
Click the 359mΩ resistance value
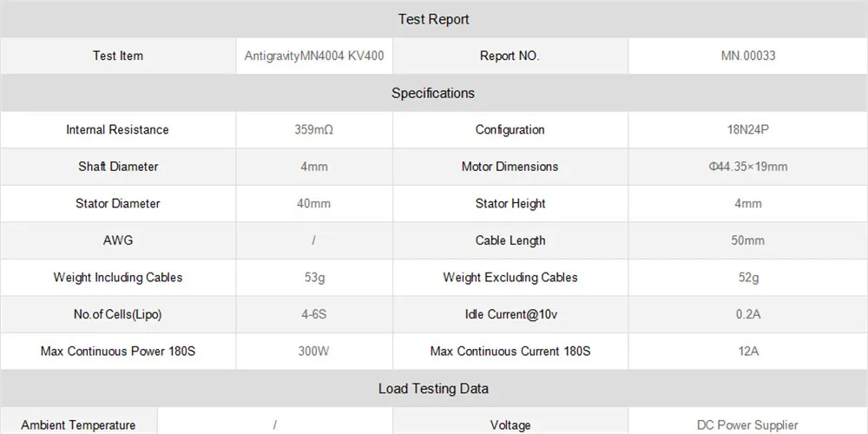point(314,129)
